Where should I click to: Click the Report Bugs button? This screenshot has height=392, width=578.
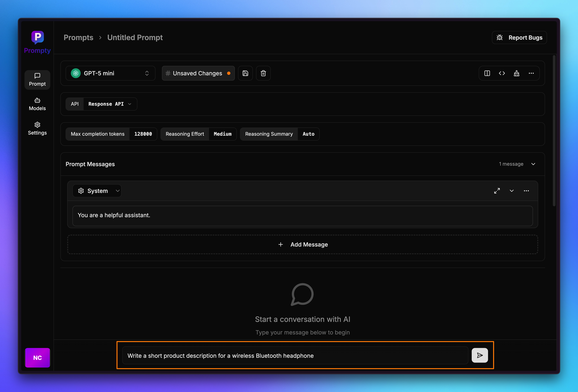(519, 38)
